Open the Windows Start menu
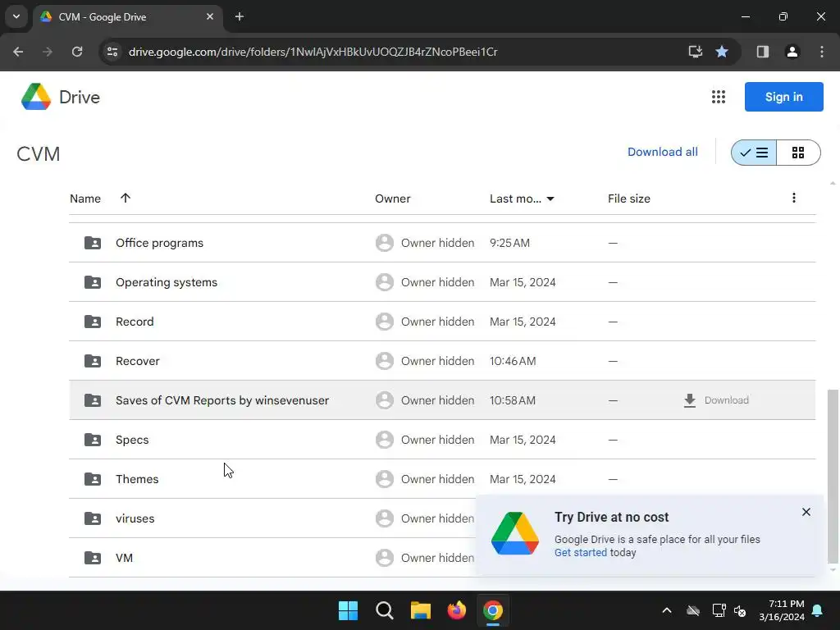The height and width of the screenshot is (630, 840). coord(348,610)
